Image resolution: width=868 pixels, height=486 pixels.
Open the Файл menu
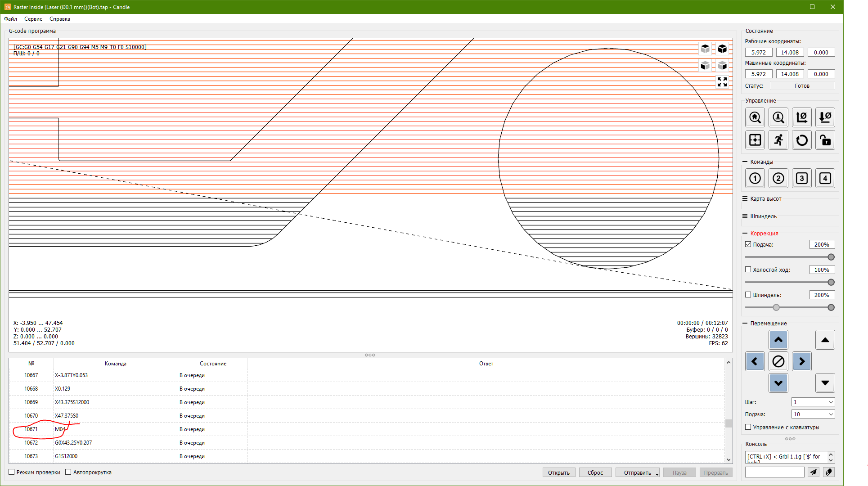point(11,19)
